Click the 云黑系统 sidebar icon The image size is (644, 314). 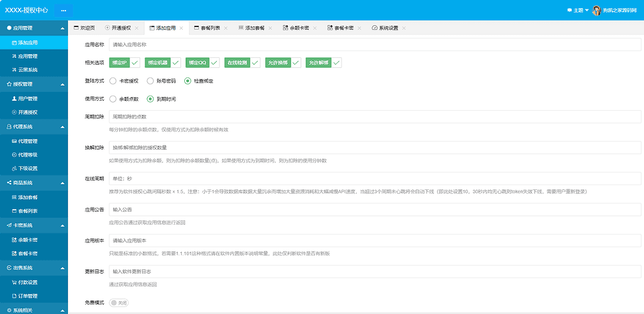pyautogui.click(x=14, y=70)
